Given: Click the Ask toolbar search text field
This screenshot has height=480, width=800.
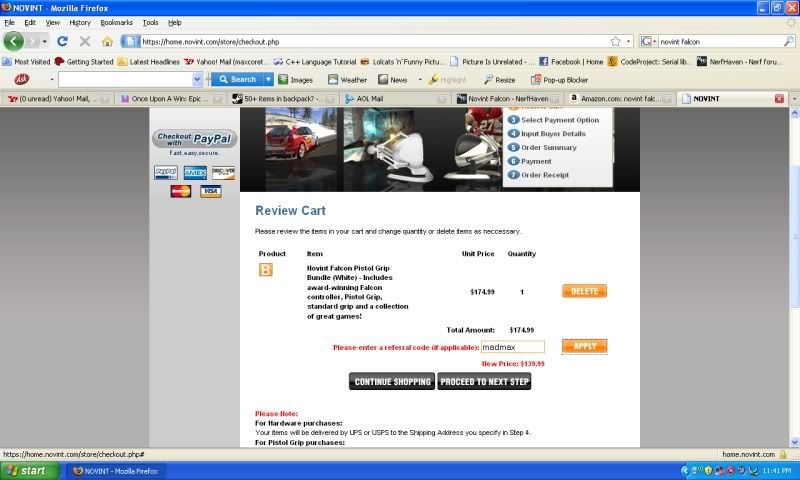Looking at the screenshot, I should click(126, 79).
